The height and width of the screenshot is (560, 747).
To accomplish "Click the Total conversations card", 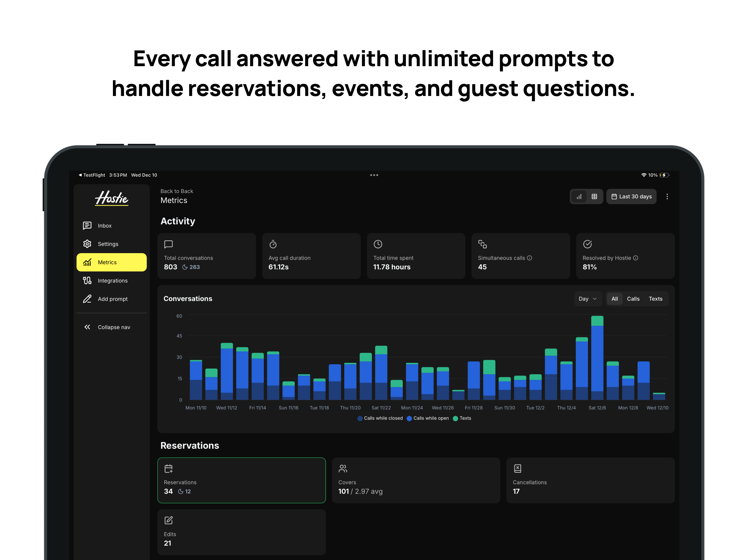I will (207, 256).
